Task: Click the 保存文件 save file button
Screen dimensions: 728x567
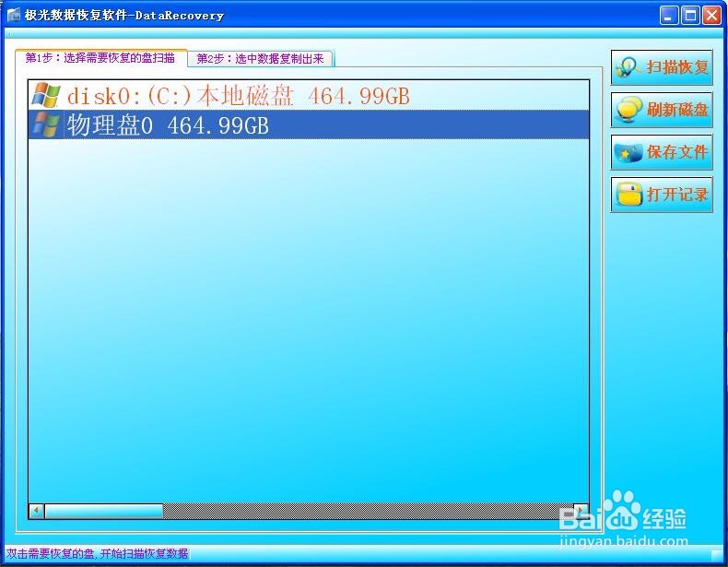Action: coord(662,152)
